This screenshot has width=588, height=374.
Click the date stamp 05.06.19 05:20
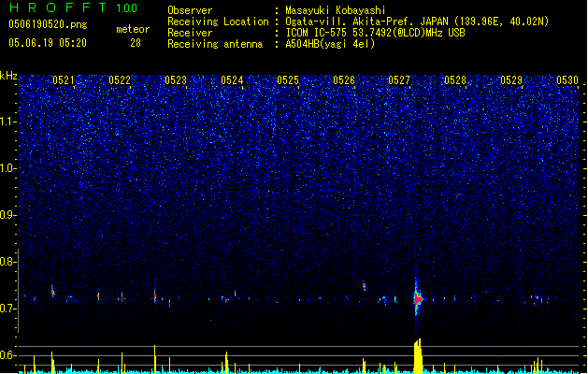48,43
